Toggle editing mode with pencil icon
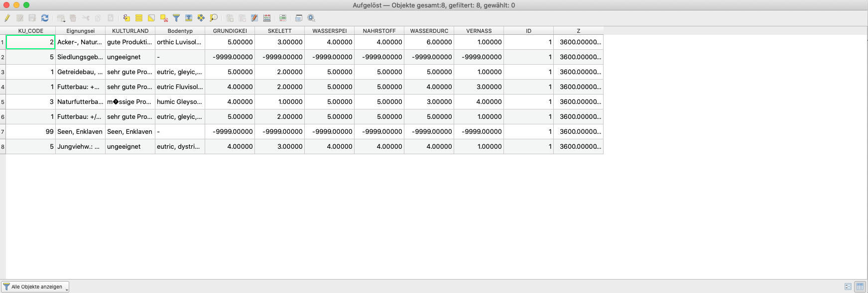868x293 pixels. [x=7, y=18]
